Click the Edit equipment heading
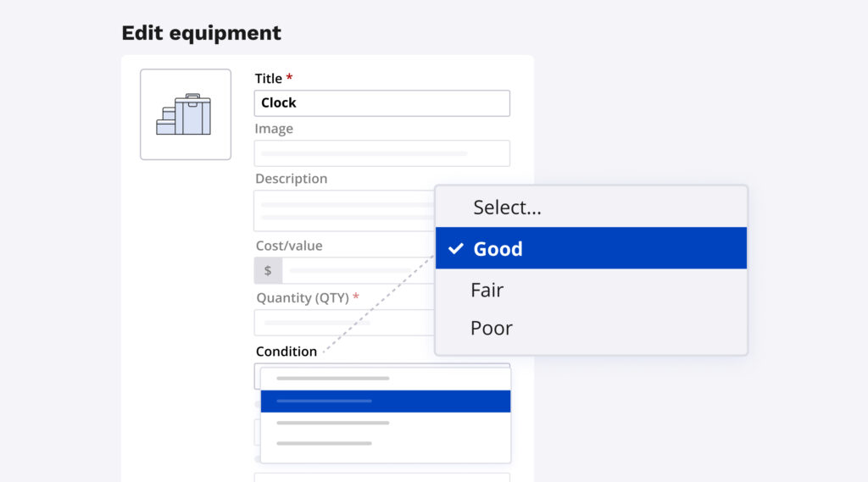Viewport: 868px width, 482px height. click(201, 33)
